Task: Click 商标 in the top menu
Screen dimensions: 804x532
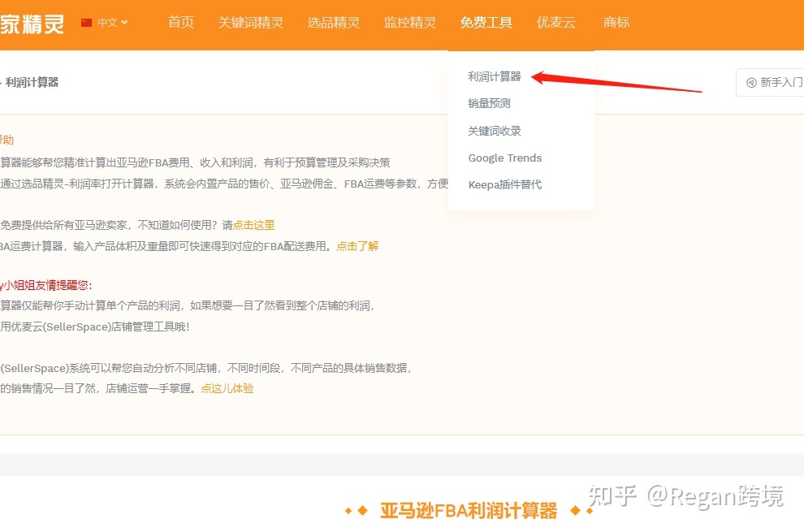Action: click(x=616, y=23)
